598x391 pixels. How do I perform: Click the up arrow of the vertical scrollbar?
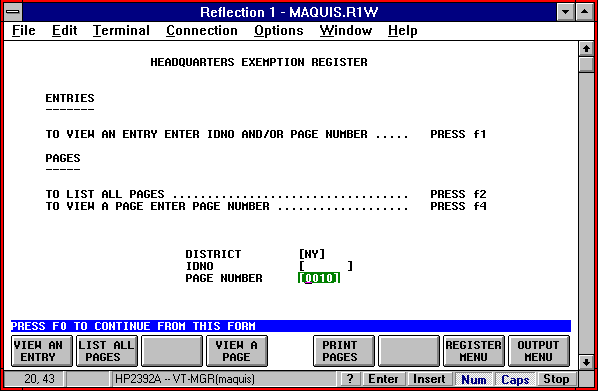point(586,49)
